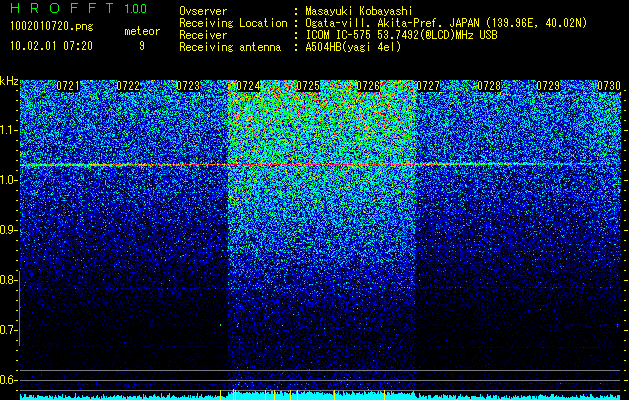Click the Receiving antenna label
This screenshot has width=629, height=400.
[x=230, y=47]
